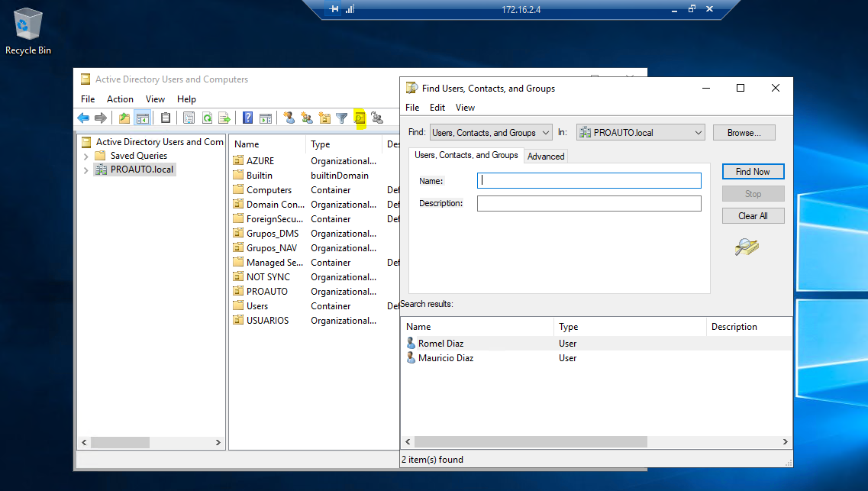This screenshot has width=868, height=491.
Task: Create a new organizational unit toolbar icon
Action: [324, 118]
